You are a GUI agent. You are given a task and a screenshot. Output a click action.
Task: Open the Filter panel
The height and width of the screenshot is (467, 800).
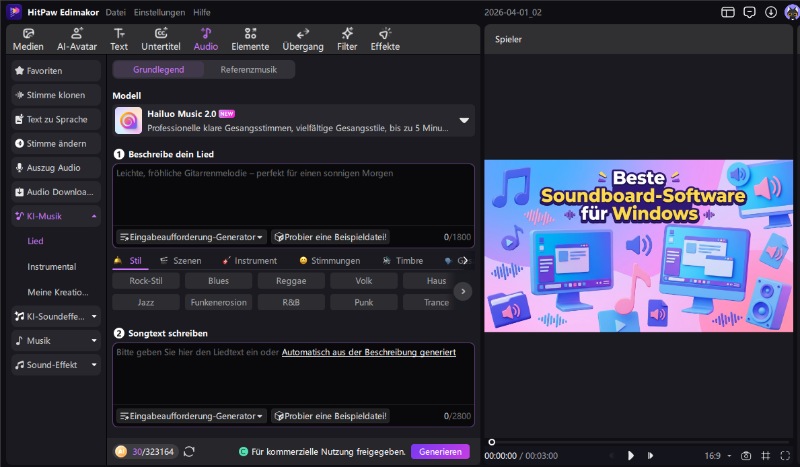[347, 39]
